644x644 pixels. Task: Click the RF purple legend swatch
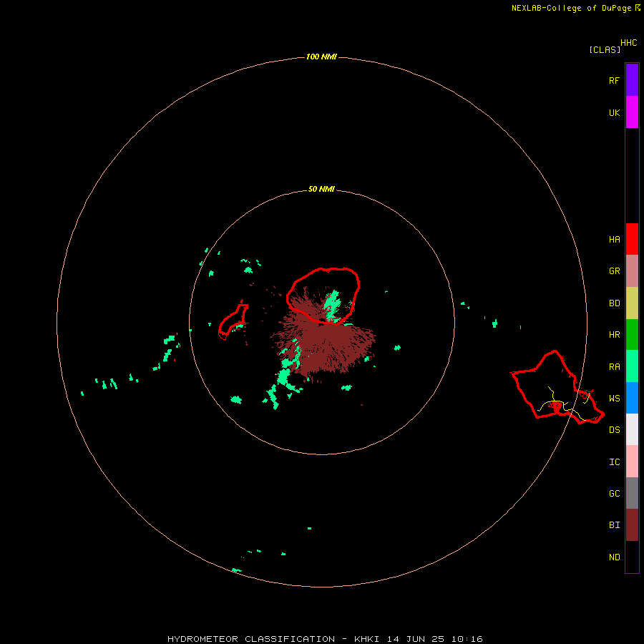coord(632,80)
